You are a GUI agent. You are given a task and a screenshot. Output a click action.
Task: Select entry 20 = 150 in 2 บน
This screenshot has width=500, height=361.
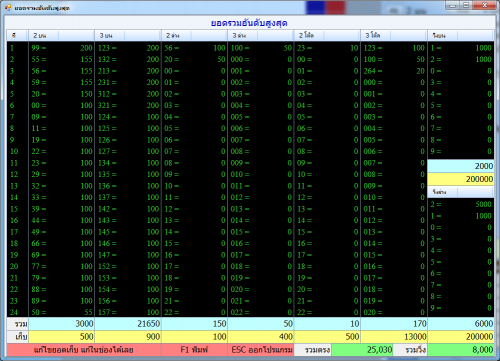(x=62, y=94)
